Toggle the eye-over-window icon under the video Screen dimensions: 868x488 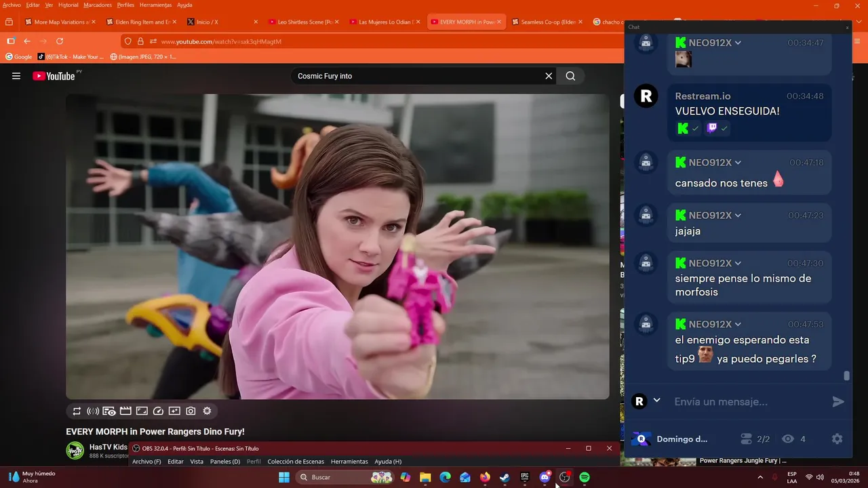[x=109, y=411]
